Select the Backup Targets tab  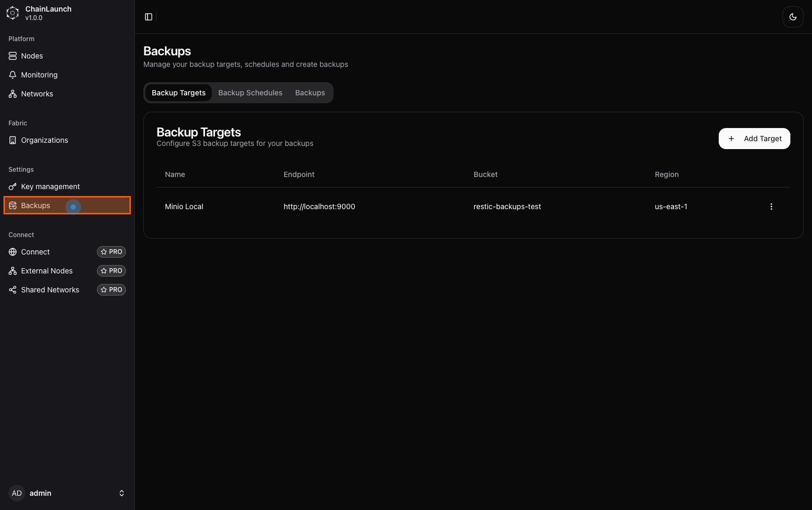pos(179,93)
